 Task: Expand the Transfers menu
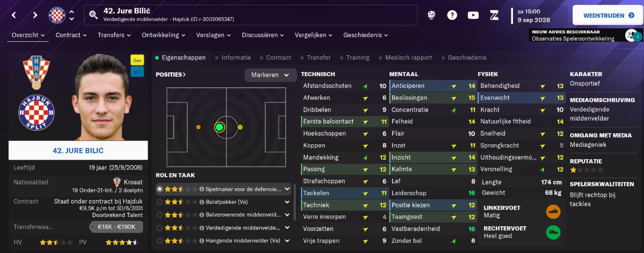coord(114,35)
